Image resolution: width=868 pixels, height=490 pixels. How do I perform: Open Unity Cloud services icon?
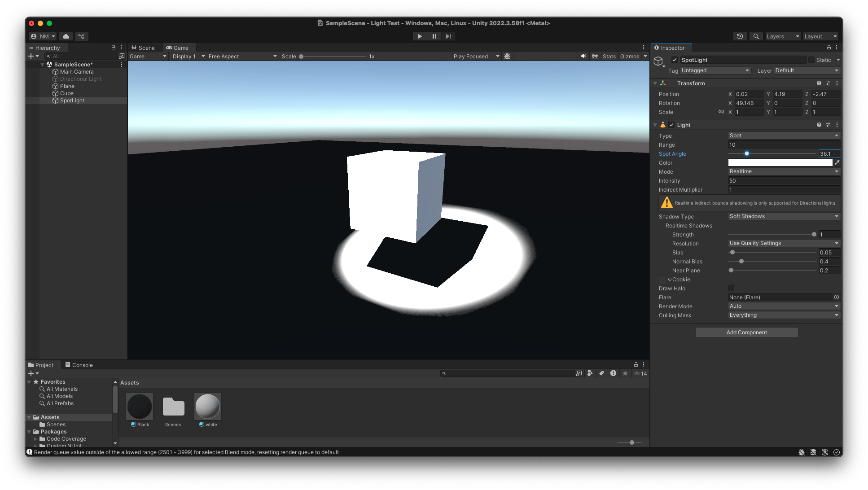(66, 36)
